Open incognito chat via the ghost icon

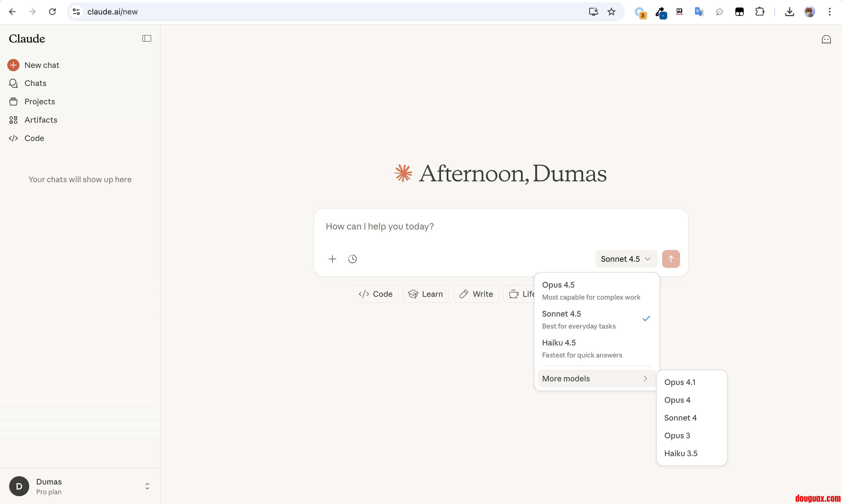pyautogui.click(x=826, y=40)
